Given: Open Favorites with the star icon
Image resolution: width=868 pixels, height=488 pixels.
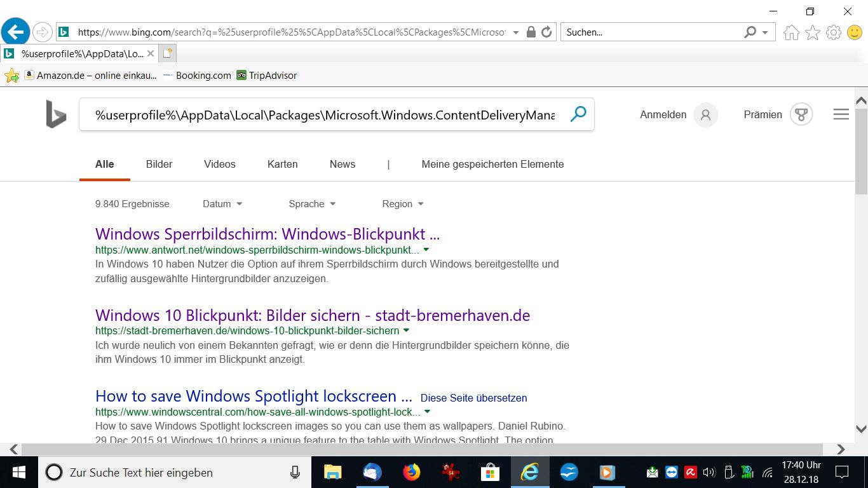Looking at the screenshot, I should coord(813,32).
